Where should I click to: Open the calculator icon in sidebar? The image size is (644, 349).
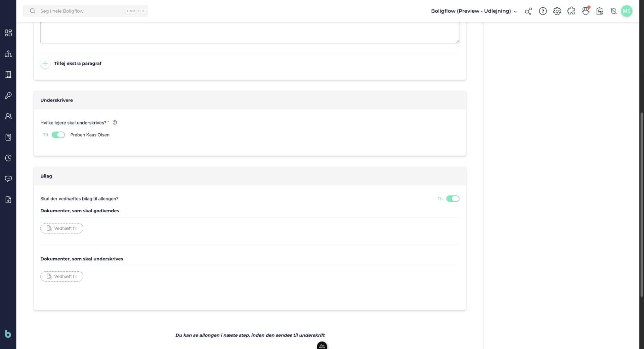[x=8, y=137]
